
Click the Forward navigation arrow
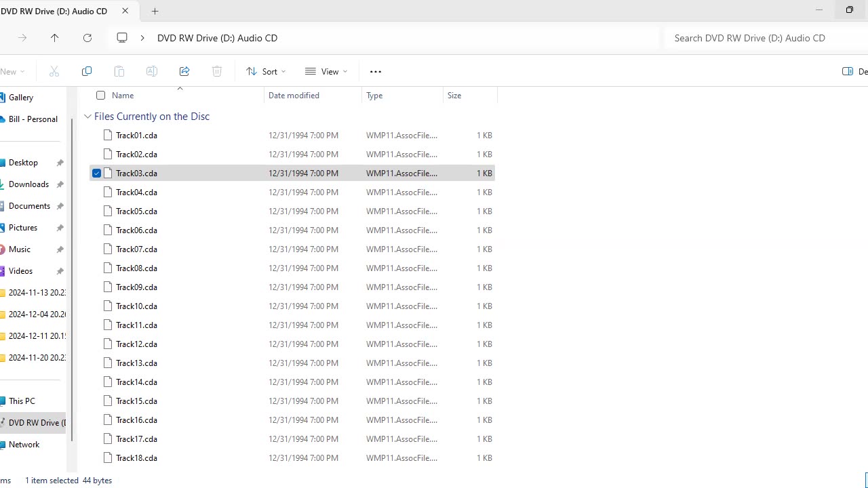tap(22, 38)
